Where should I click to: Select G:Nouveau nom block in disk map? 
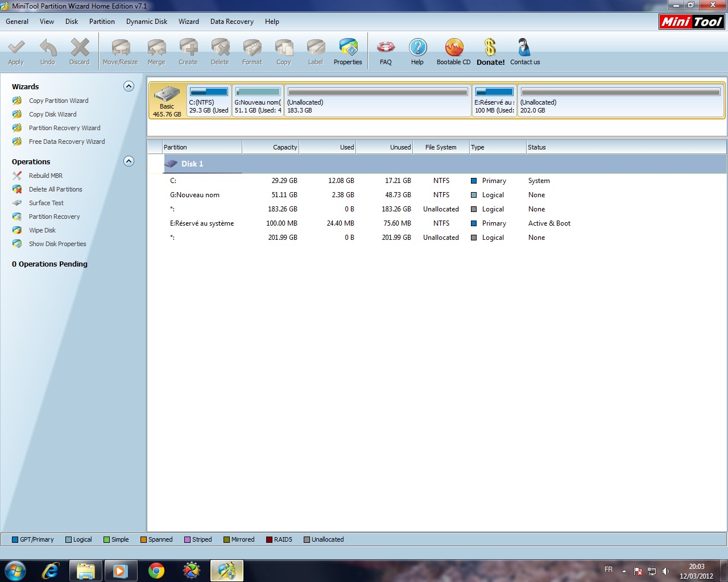point(258,101)
